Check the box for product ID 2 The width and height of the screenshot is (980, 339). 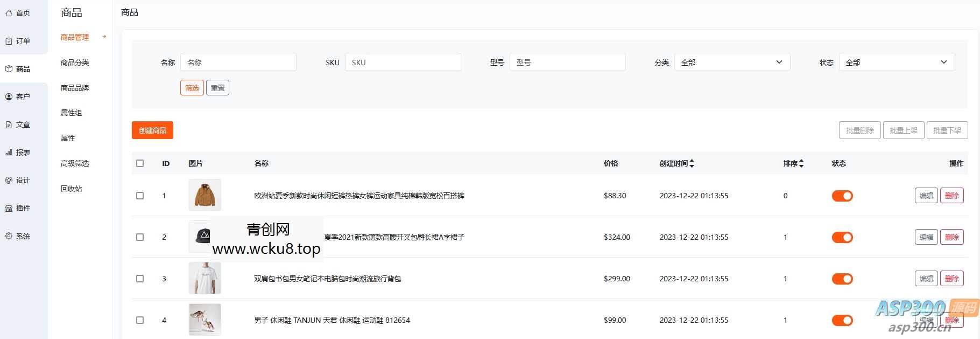click(140, 237)
